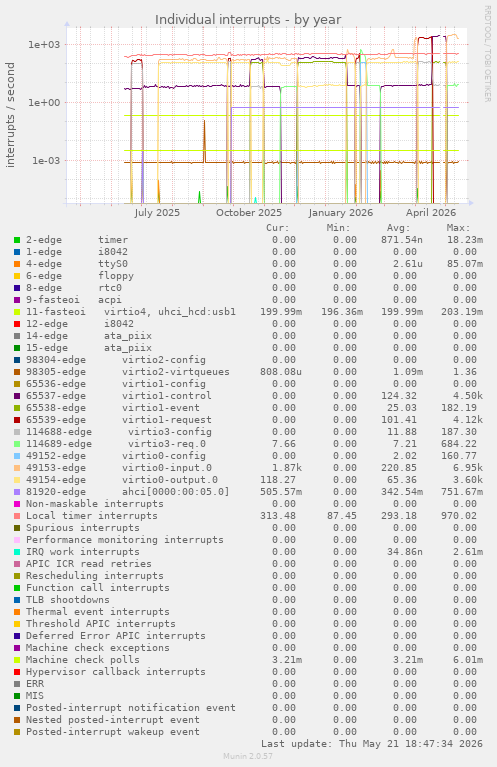Click the swatch beside Machine check polls
The height and width of the screenshot is (767, 497).
point(17,660)
